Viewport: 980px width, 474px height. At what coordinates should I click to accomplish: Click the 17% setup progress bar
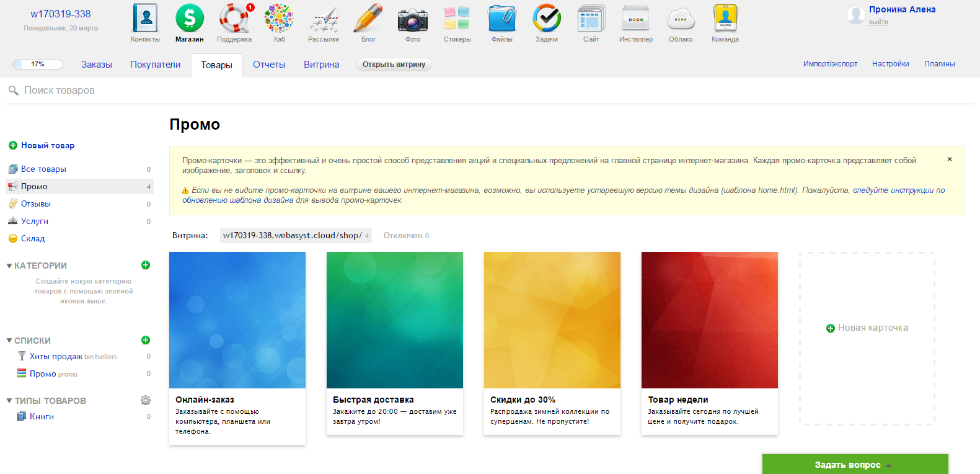coord(38,65)
